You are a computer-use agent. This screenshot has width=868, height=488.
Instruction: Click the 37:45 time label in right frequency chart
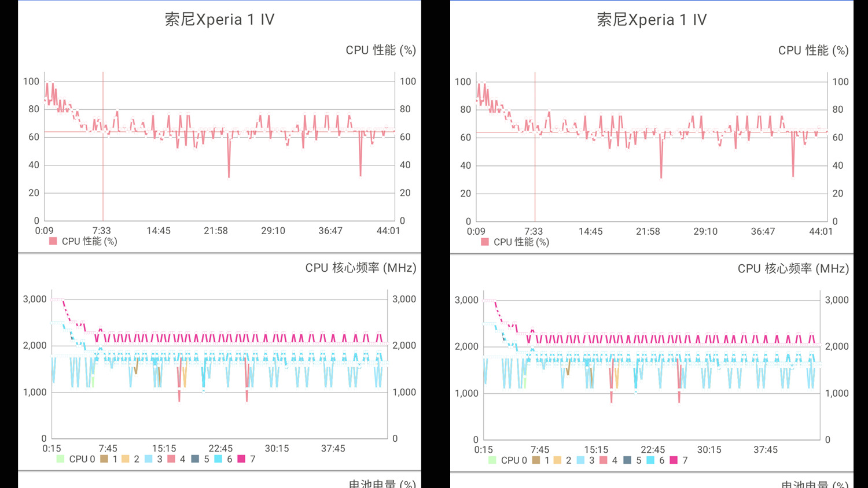pyautogui.click(x=766, y=450)
